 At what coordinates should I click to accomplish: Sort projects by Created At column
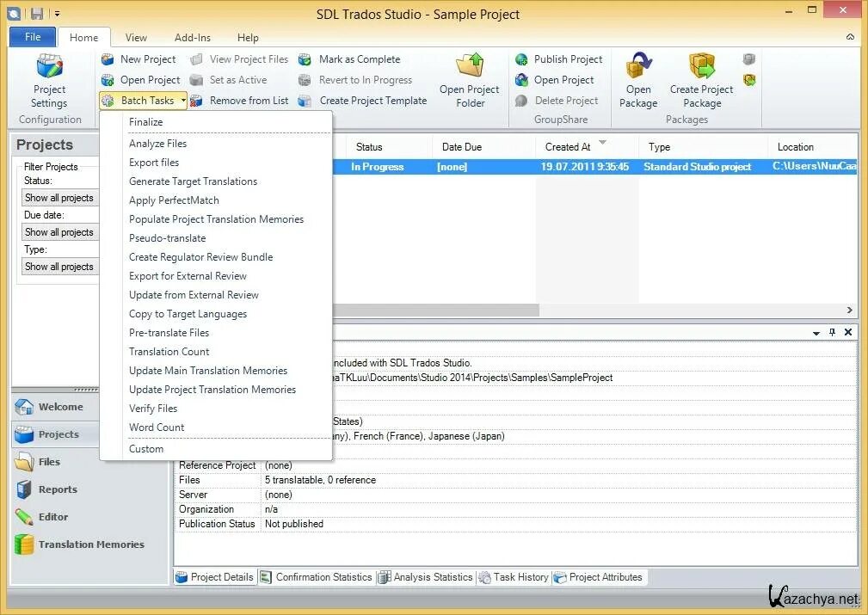[586, 147]
